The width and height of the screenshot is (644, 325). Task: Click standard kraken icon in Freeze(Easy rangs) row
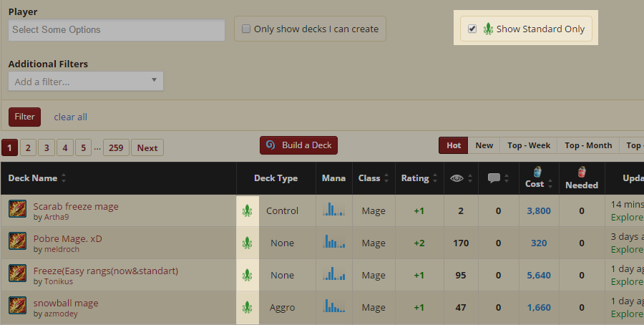point(248,276)
